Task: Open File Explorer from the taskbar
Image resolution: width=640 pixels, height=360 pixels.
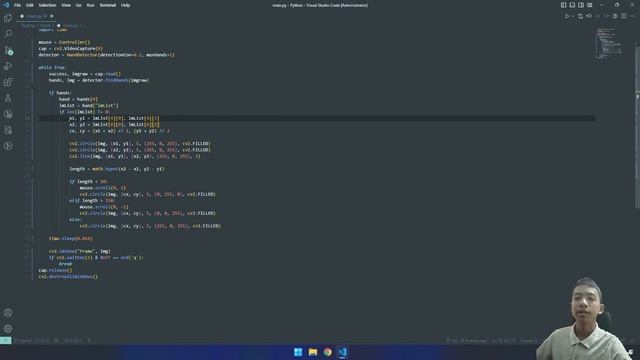Action: 313,352
